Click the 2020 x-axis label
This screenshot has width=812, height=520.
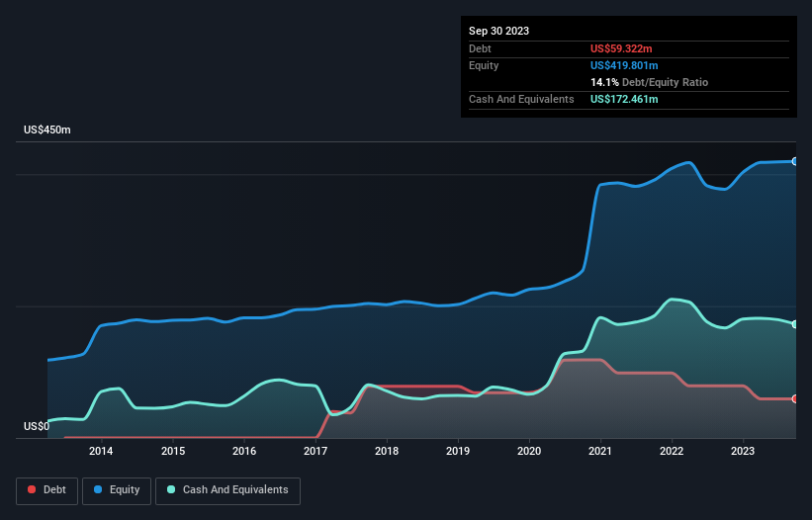pos(529,451)
